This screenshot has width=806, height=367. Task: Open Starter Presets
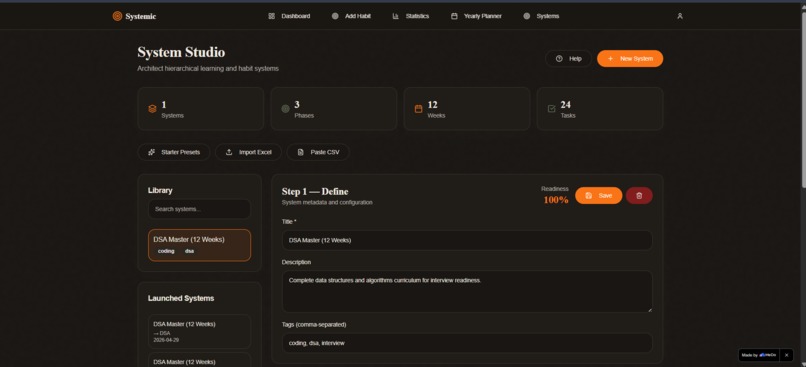tap(174, 152)
